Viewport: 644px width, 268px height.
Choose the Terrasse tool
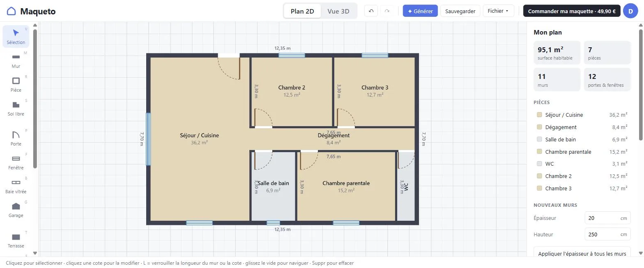tap(16, 240)
